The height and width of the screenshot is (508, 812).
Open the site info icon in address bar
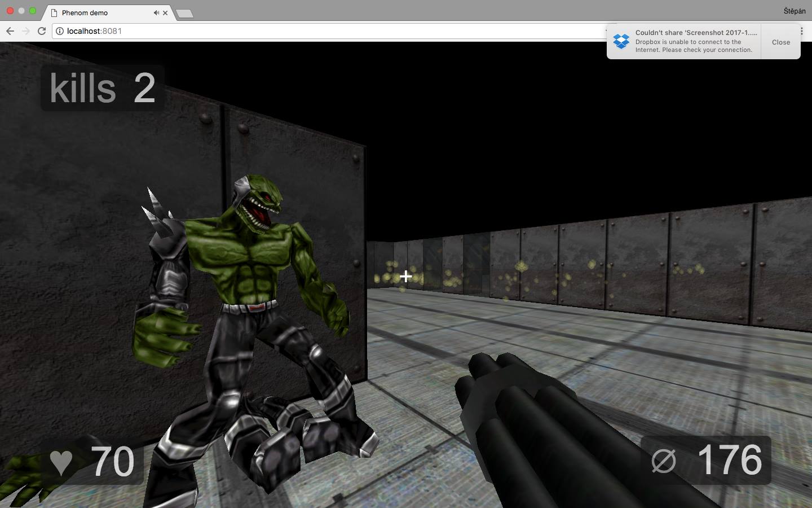60,31
